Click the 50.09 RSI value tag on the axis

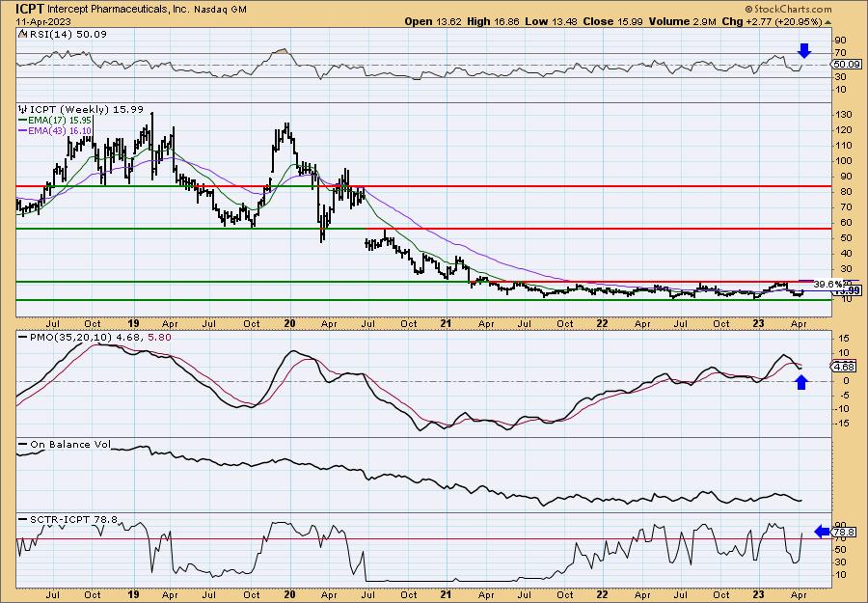point(846,65)
